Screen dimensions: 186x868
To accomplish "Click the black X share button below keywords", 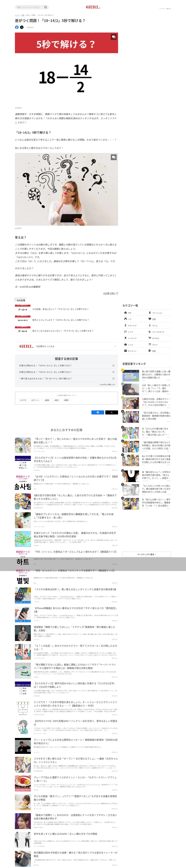I will click(111, 412).
